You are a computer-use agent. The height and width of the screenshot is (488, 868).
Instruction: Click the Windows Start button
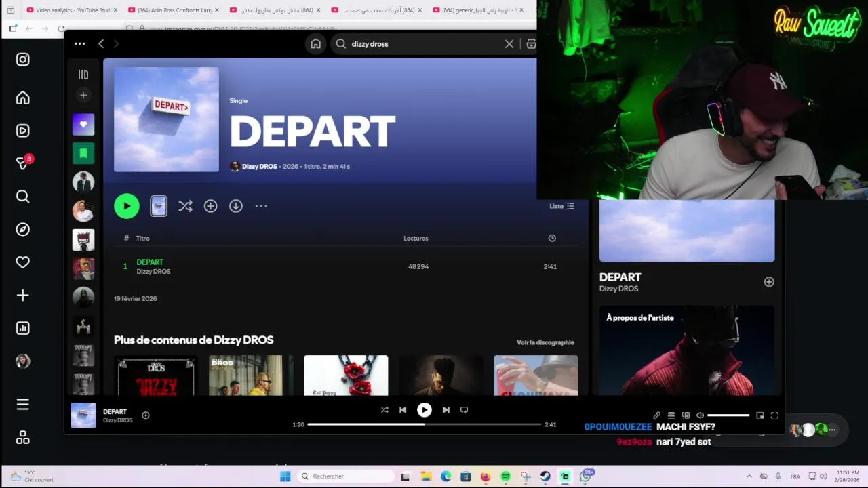285,476
